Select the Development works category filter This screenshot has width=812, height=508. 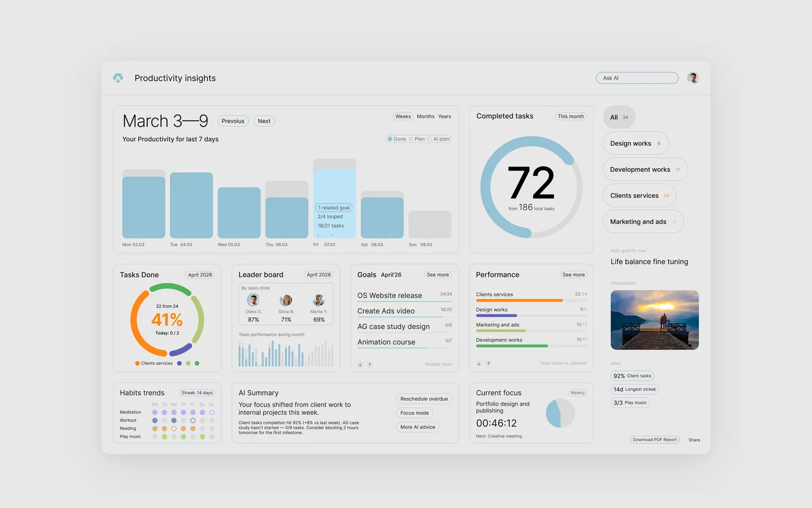click(645, 169)
